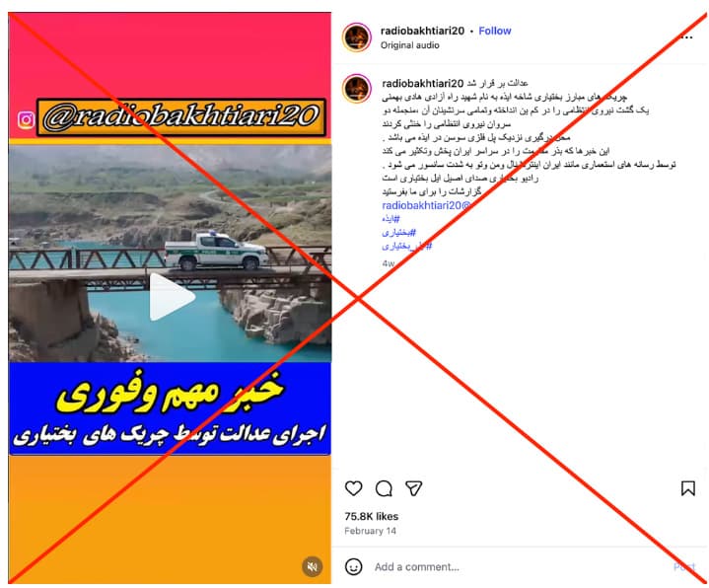Image resolution: width=709 pixels, height=588 pixels.
Task: Open the three-dot more options menu
Action: tap(686, 37)
